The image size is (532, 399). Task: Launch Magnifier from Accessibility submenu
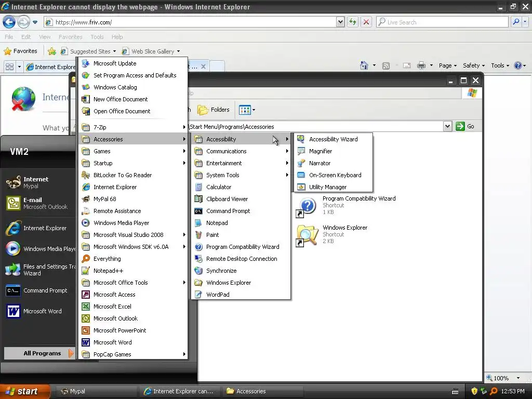click(333, 151)
